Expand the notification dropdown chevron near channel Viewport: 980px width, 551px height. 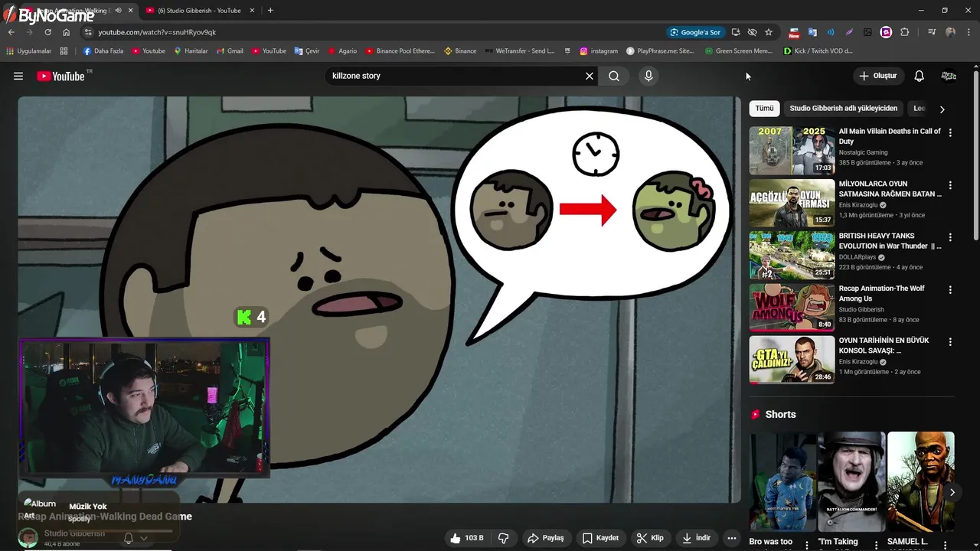pos(143,538)
